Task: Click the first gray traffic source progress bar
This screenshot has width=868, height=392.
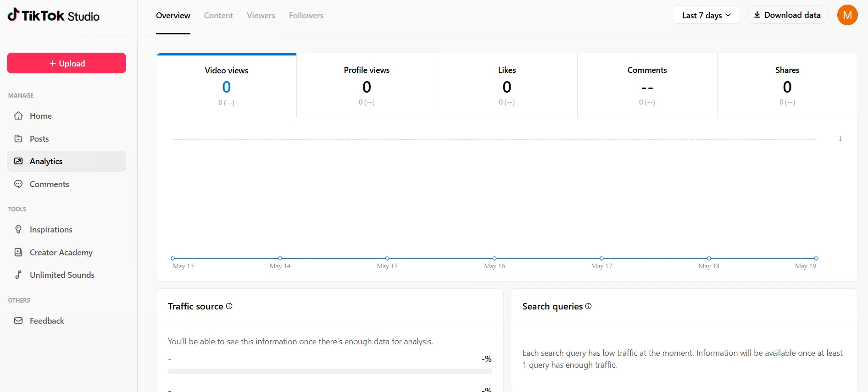Action: click(330, 371)
